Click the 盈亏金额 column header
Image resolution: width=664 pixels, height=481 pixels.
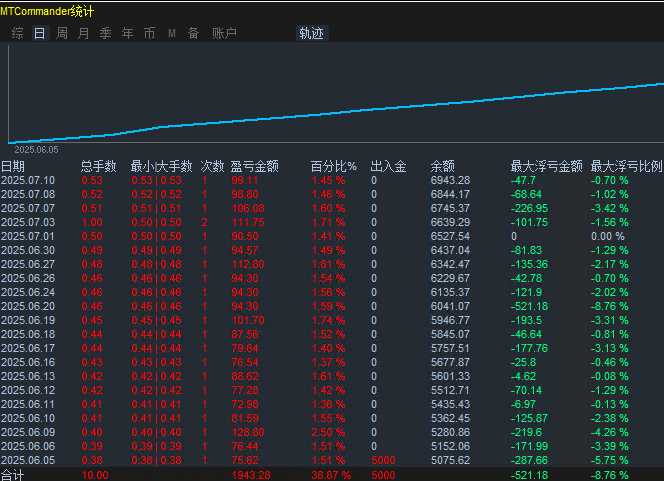pyautogui.click(x=255, y=166)
